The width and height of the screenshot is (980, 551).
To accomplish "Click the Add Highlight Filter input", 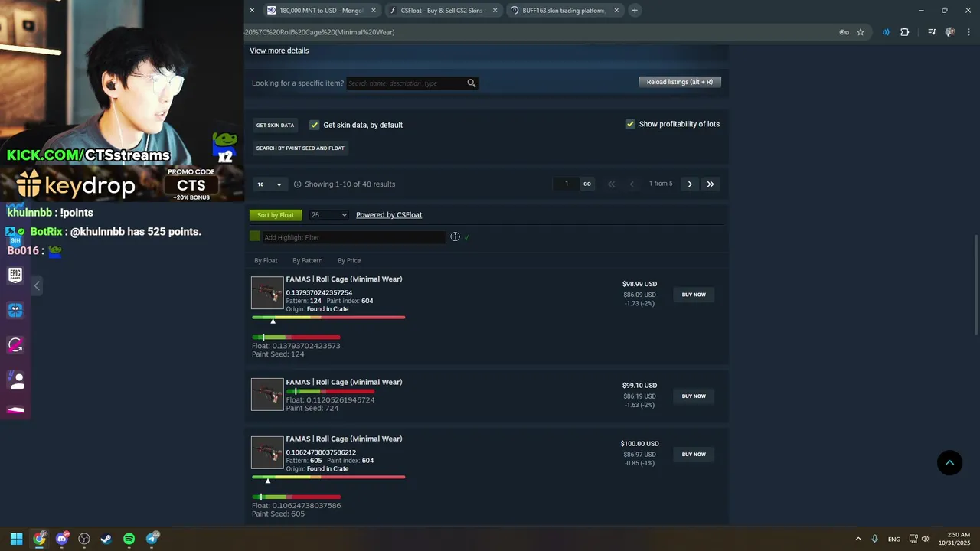I will pos(353,237).
